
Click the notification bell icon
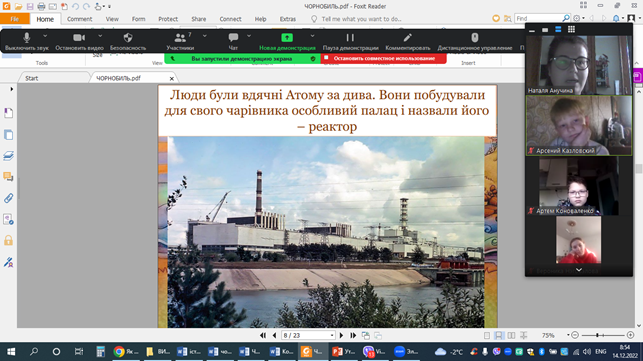[616, 18]
